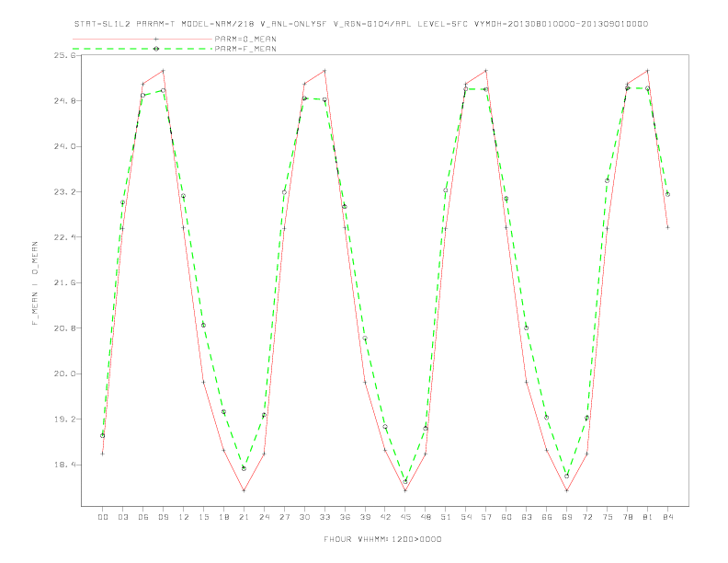Click the x-axis tick label 27
The width and height of the screenshot is (728, 563).
(284, 517)
